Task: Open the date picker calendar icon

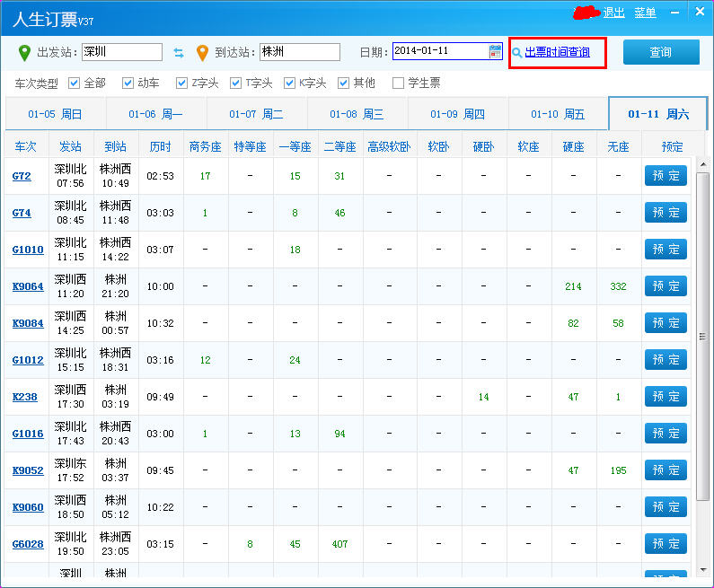Action: (495, 51)
